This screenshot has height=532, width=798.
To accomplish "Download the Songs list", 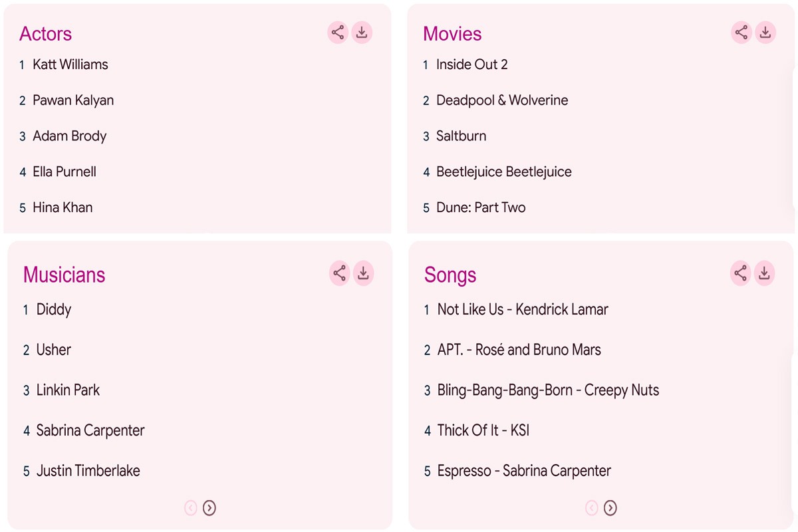I will click(x=765, y=273).
